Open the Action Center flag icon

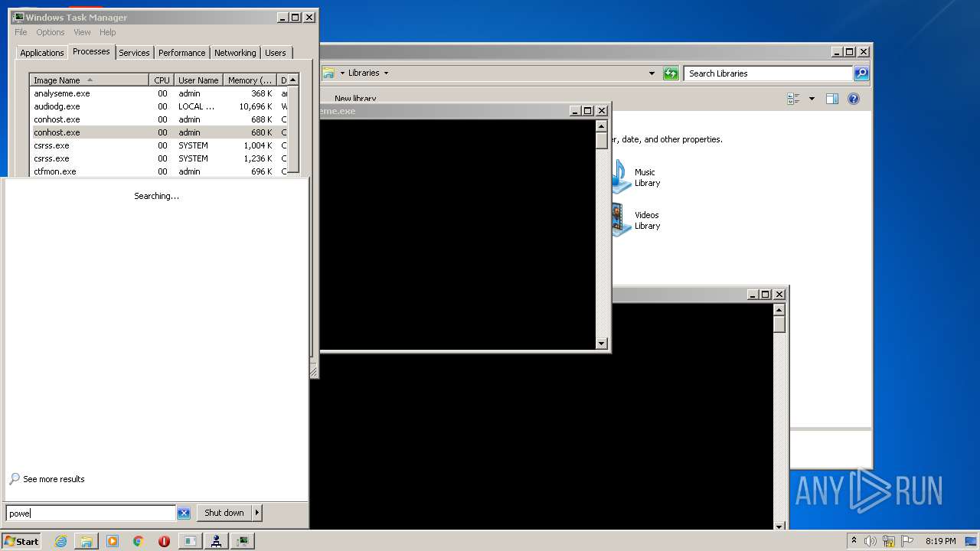pos(907,541)
